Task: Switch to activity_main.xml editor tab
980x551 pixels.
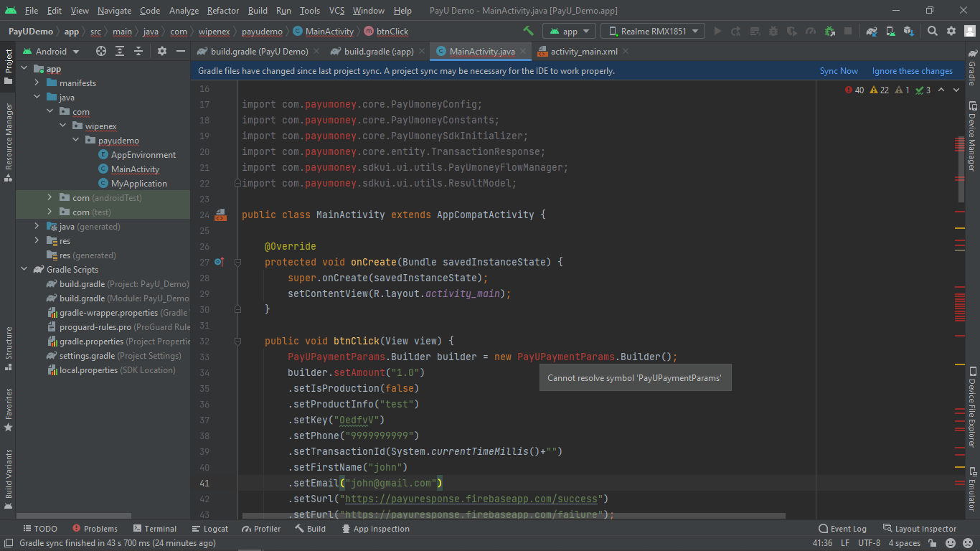Action: tap(584, 51)
